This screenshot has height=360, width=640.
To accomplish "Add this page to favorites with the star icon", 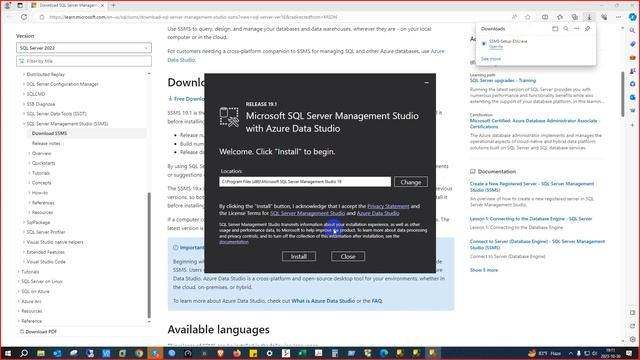I will [x=528, y=17].
